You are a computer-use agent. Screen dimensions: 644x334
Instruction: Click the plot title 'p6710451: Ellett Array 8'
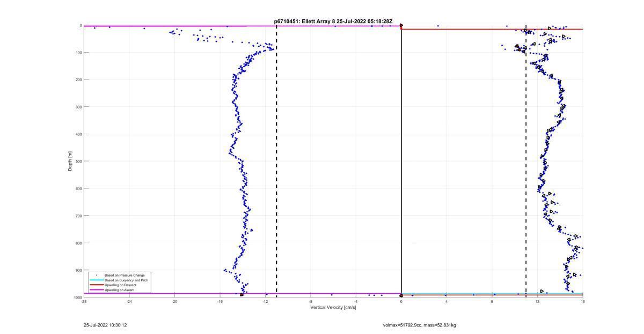[x=304, y=21]
